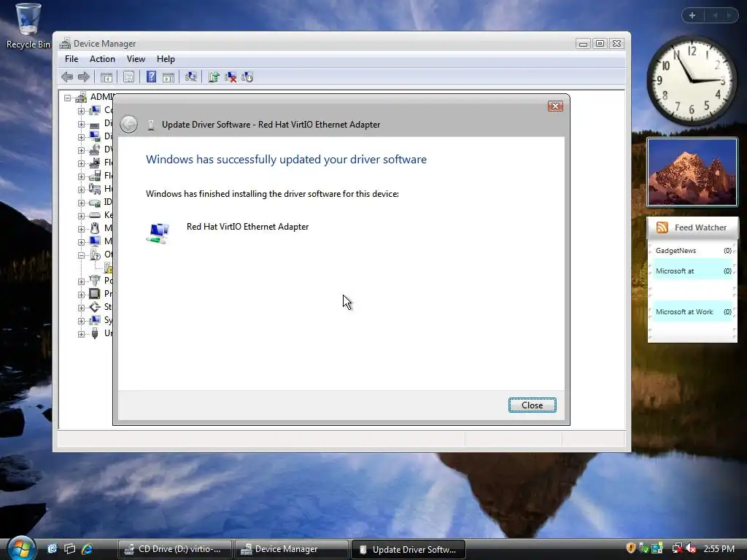This screenshot has height=560, width=747.
Task: Click the sidebar Add Gadgets plus button
Action: tap(692, 15)
